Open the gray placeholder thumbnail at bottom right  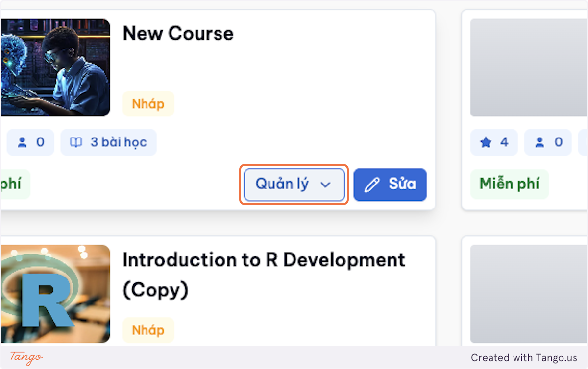tap(529, 294)
